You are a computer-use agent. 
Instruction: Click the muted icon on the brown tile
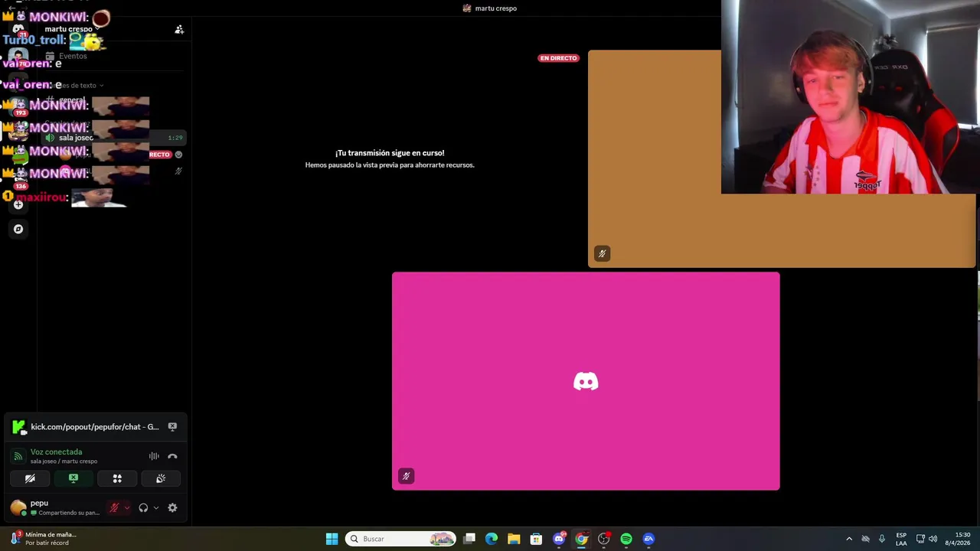[x=602, y=253]
